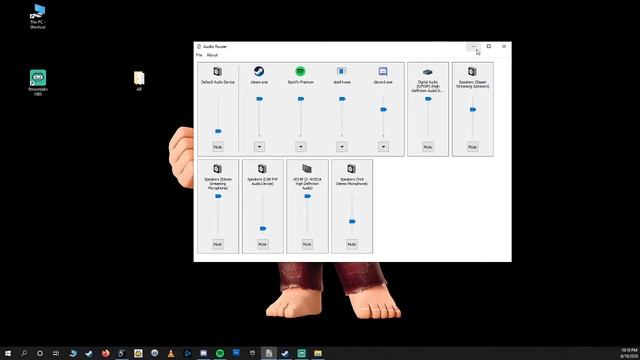
Task: Click the NVIDIA High Definition Audio monitor icon
Action: [x=307, y=169]
